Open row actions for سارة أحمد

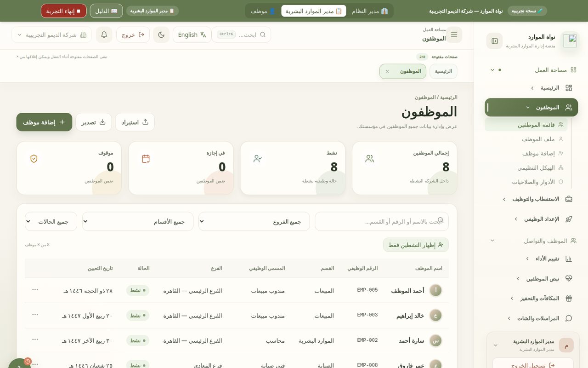(x=35, y=339)
